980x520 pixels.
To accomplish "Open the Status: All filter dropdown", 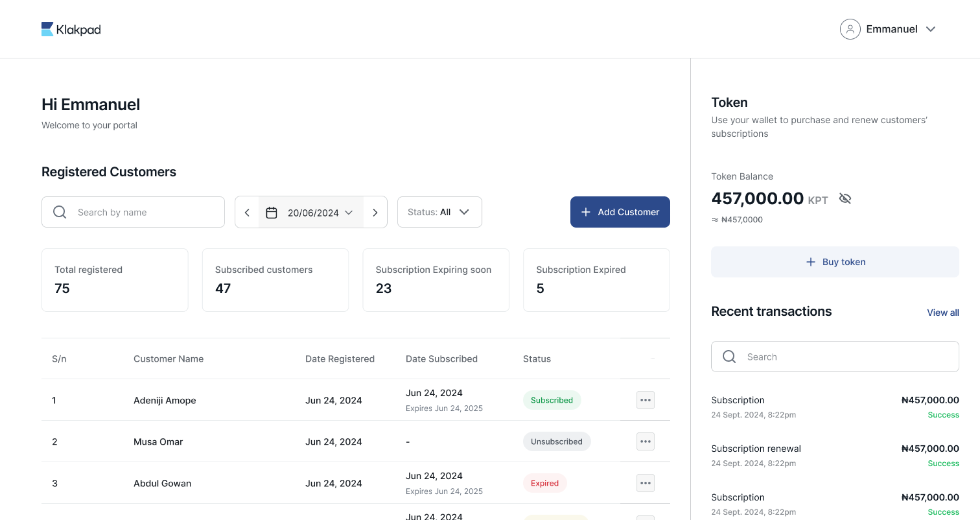I will pos(439,212).
